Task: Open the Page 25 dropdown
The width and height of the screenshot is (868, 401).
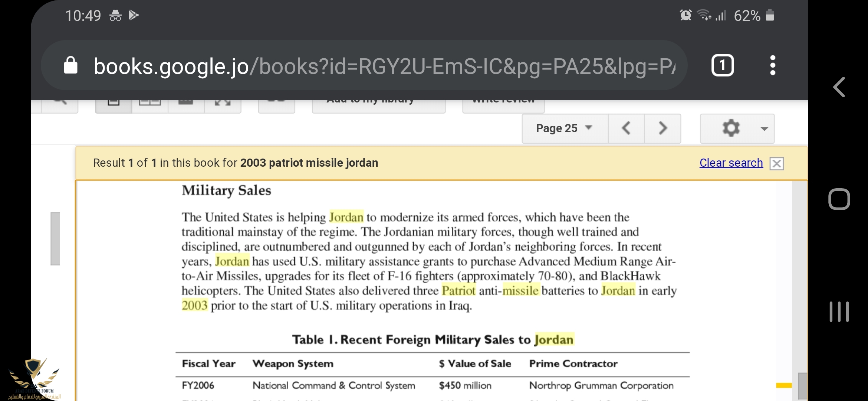Action: pyautogui.click(x=565, y=128)
